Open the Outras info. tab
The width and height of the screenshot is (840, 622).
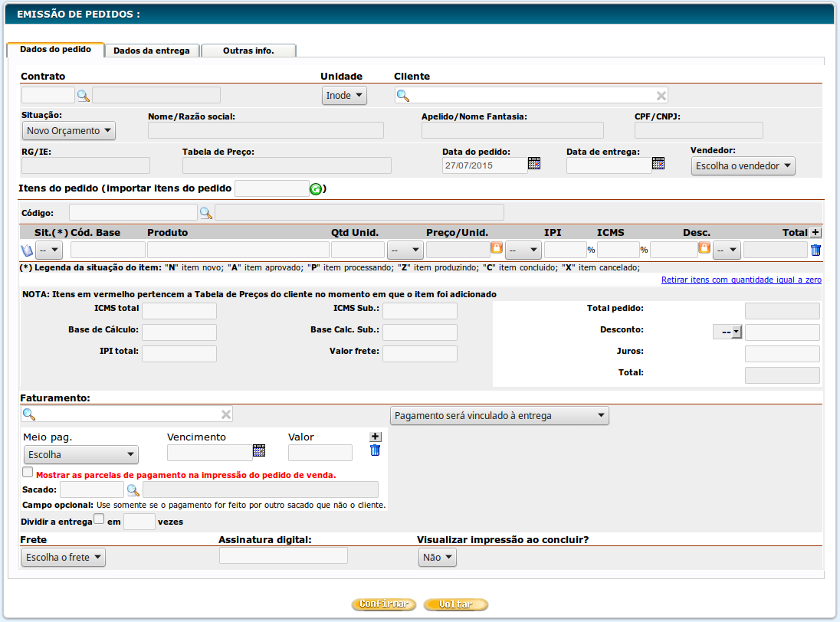[x=248, y=51]
